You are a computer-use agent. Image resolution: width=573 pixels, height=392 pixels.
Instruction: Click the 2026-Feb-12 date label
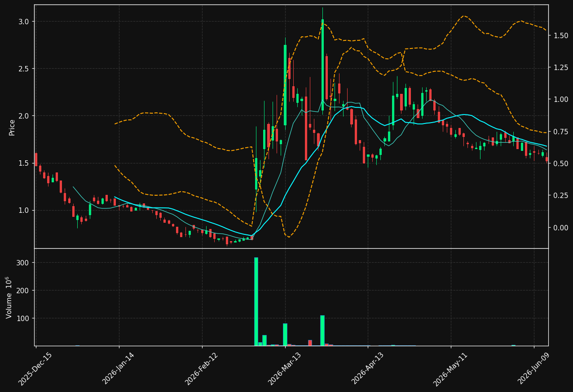tap(202, 369)
